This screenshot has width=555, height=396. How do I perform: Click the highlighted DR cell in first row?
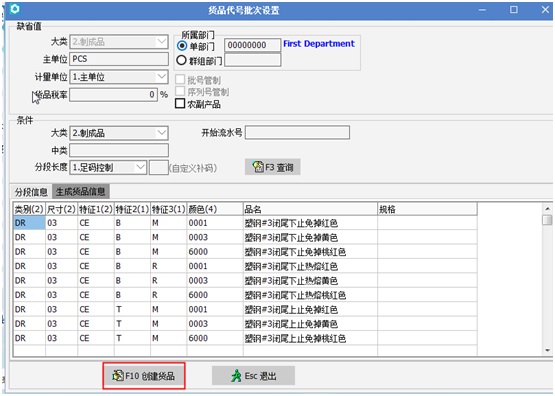click(29, 223)
